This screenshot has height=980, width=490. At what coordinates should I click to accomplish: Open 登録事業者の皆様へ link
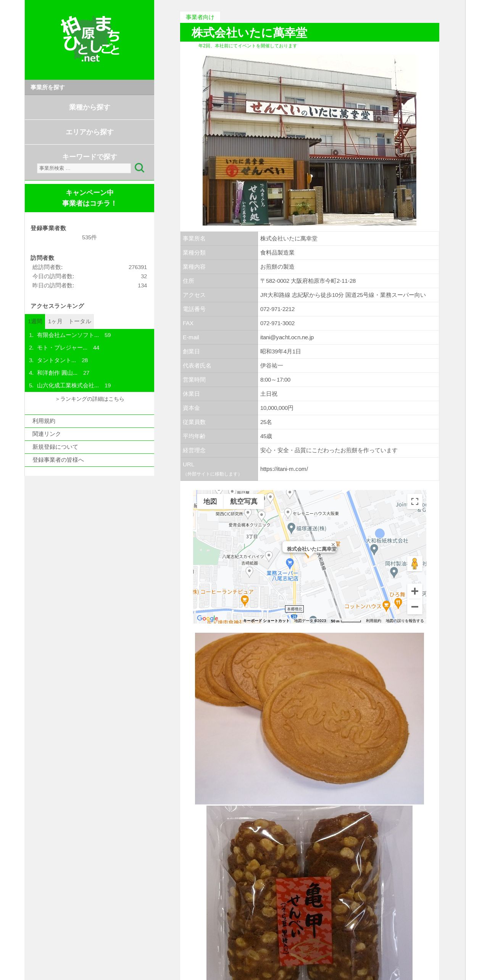[89, 460]
